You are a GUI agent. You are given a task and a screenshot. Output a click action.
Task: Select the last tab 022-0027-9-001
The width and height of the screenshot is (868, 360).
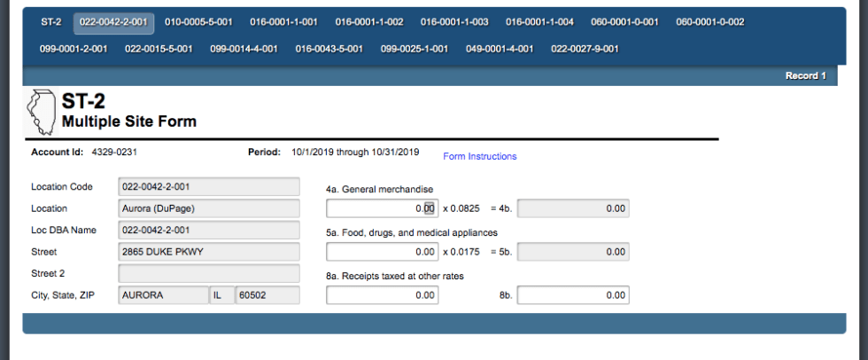[585, 49]
